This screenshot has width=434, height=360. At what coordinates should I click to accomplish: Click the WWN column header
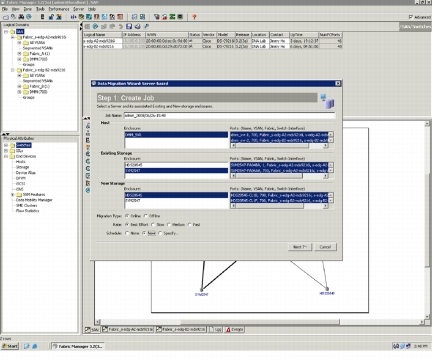[x=167, y=35]
